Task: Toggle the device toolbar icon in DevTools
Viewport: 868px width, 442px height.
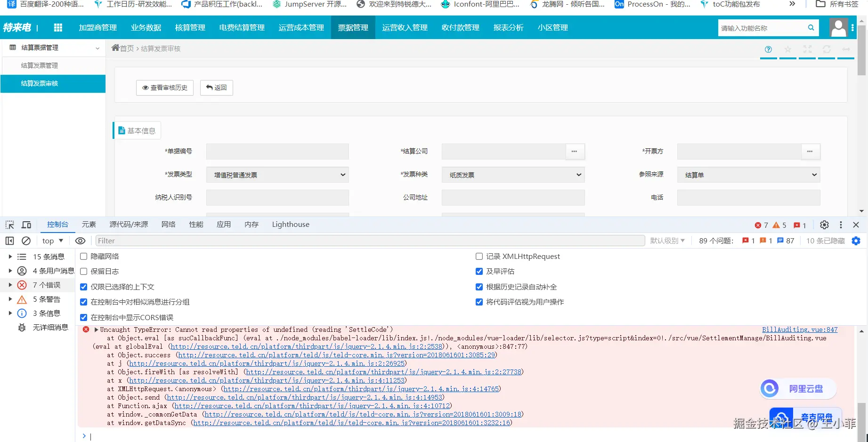Action: tap(26, 225)
